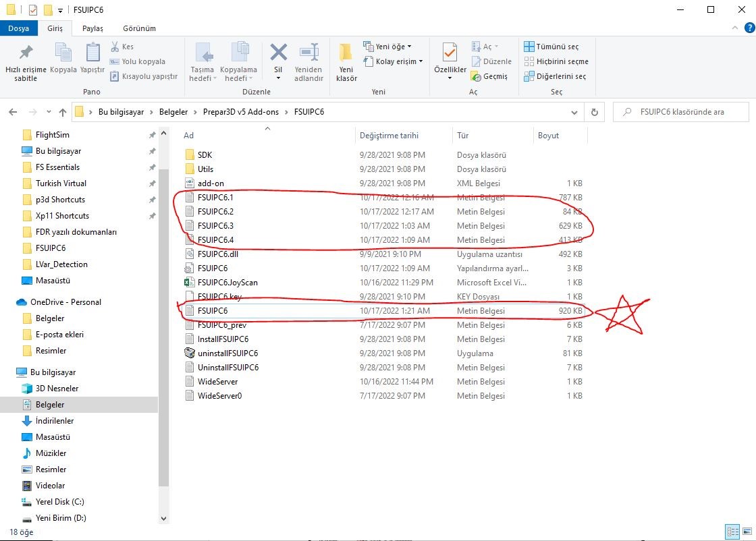Switch to Paylaş tab
The width and height of the screenshot is (756, 541).
92,28
